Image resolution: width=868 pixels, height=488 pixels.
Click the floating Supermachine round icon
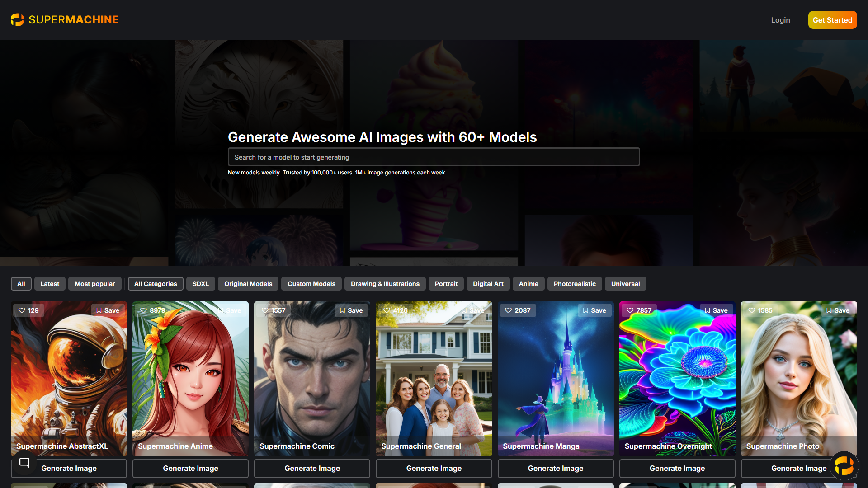844,465
